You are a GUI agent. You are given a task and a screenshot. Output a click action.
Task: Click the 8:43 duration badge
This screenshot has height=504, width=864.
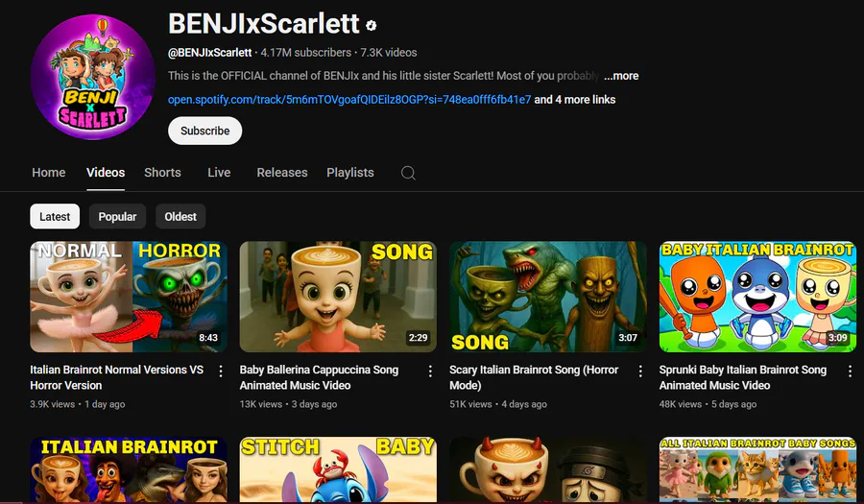pyautogui.click(x=208, y=338)
